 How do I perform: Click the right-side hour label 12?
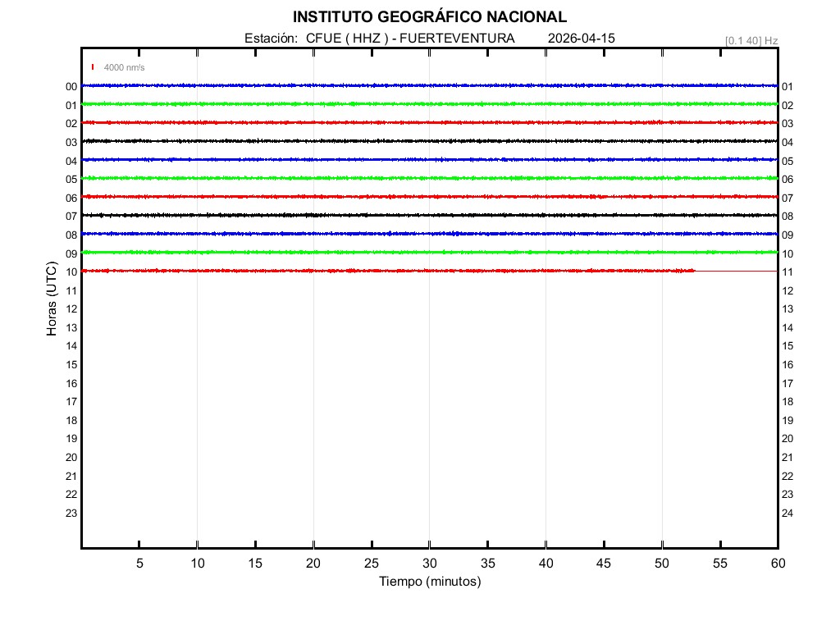click(787, 291)
